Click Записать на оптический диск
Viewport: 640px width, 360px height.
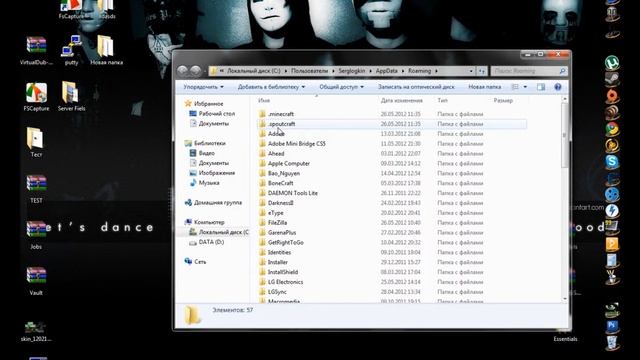point(416,87)
